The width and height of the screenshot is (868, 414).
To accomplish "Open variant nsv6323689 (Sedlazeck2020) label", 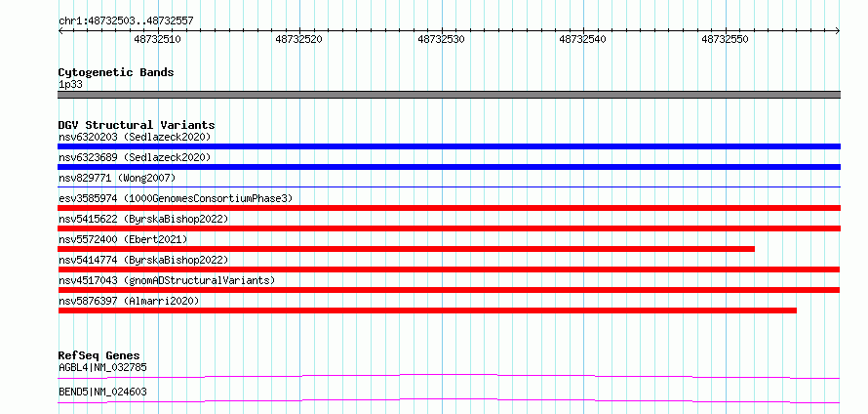I will pyautogui.click(x=135, y=157).
